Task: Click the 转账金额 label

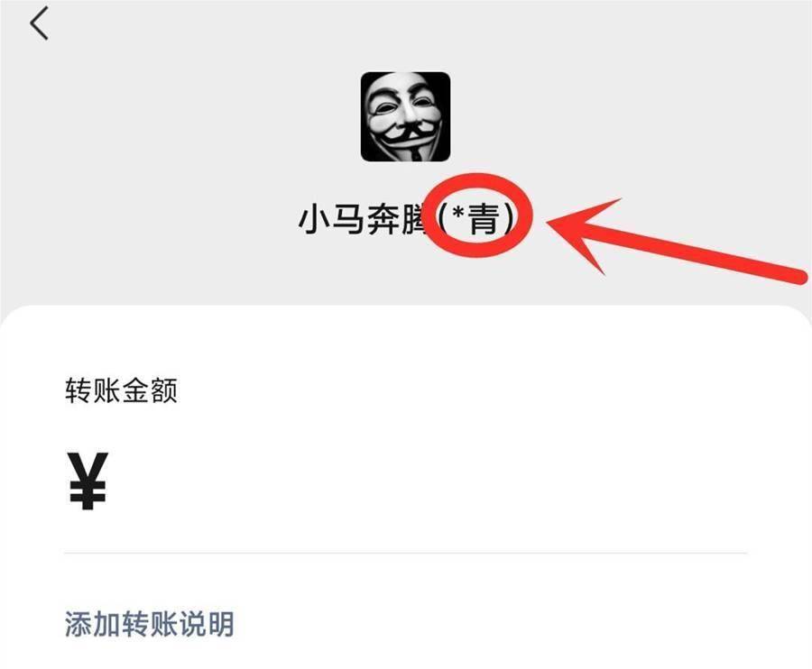Action: tap(122, 390)
